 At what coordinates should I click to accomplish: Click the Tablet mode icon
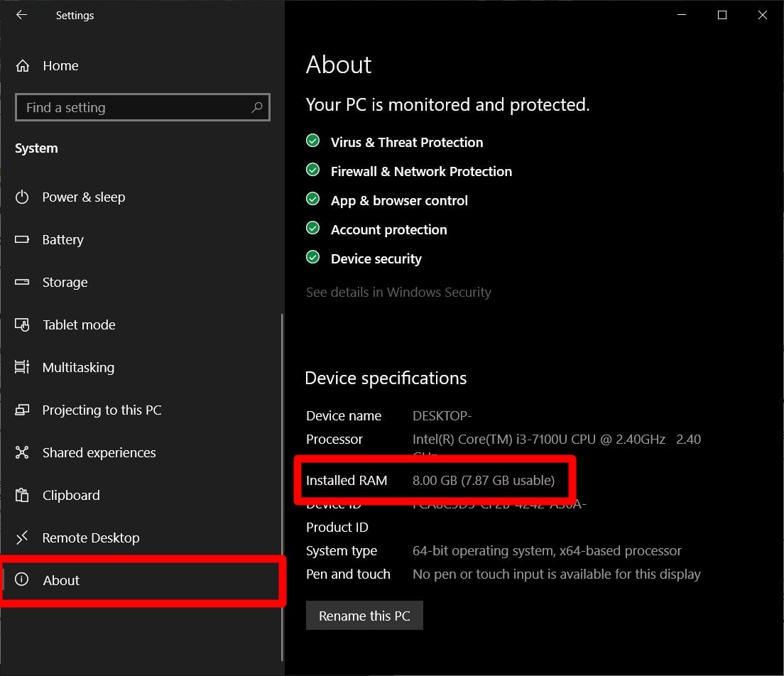click(x=22, y=325)
